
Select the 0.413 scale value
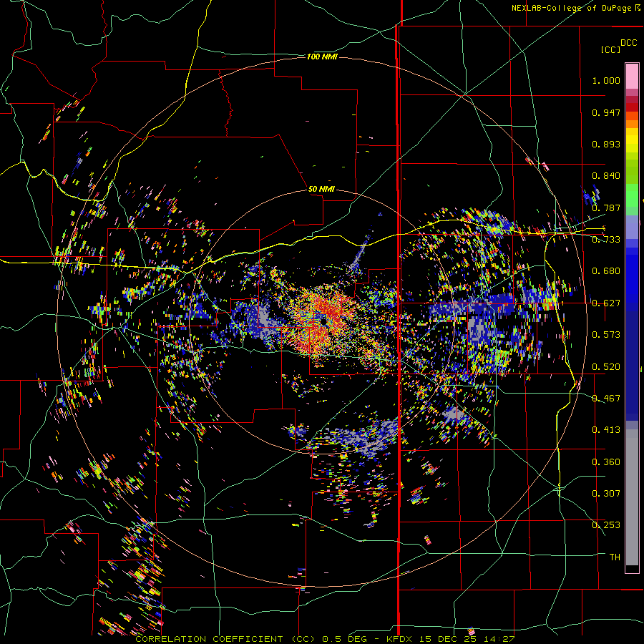point(606,430)
